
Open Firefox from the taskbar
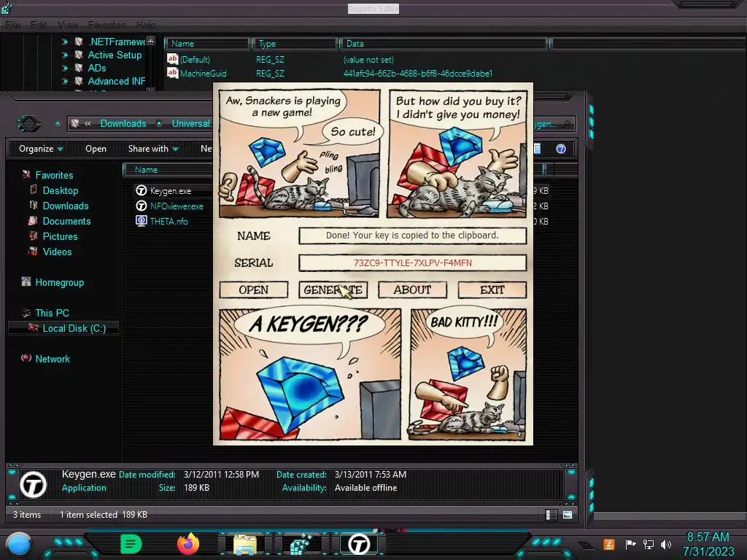[x=188, y=543]
